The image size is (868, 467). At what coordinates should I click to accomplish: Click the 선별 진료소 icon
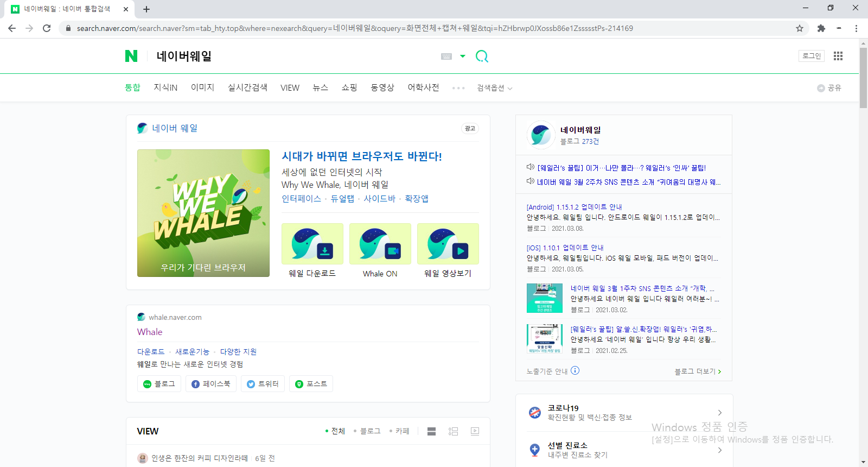[x=535, y=450]
